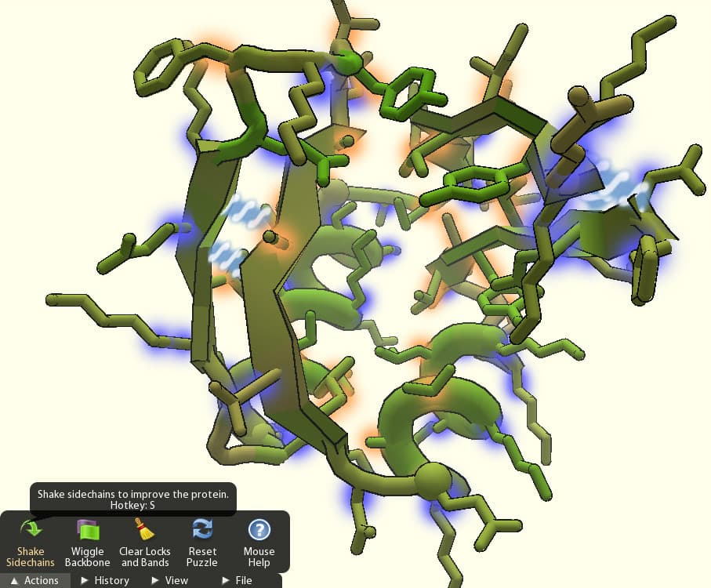Click the green backbone sphere at top of protein

pyautogui.click(x=349, y=63)
